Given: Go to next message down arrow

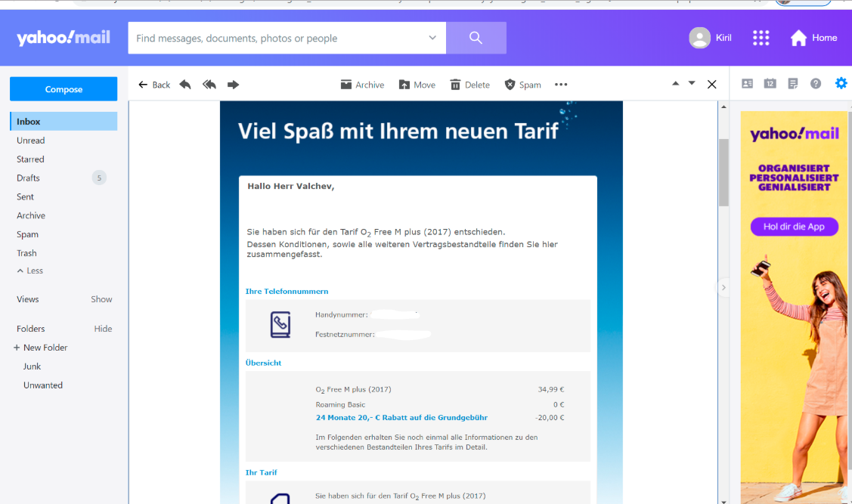Looking at the screenshot, I should point(692,83).
